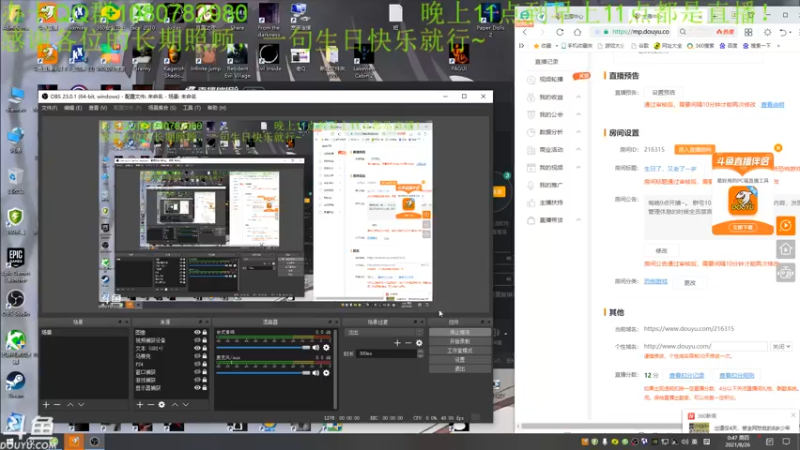Viewport: 800px width, 450px height.
Task: Remove scene transition with minus icon
Action: point(408,343)
